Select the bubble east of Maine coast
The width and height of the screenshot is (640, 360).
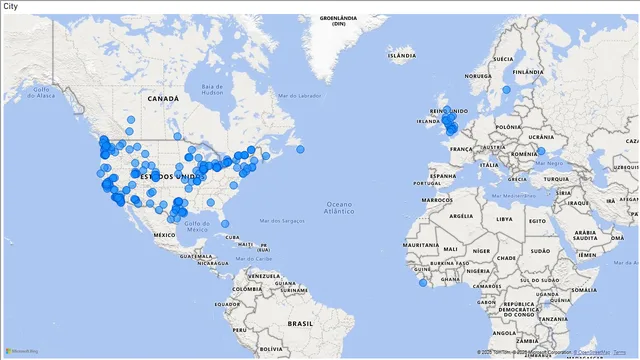[x=266, y=156]
